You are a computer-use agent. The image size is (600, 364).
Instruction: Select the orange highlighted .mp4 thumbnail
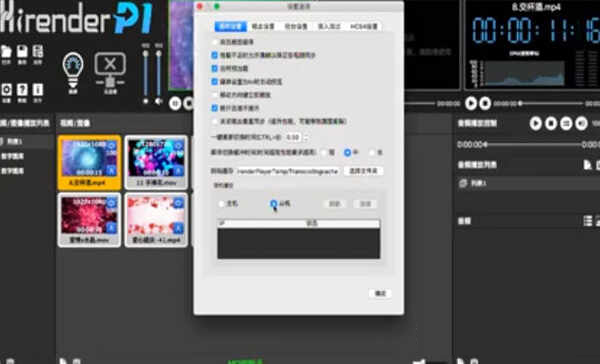pos(89,163)
